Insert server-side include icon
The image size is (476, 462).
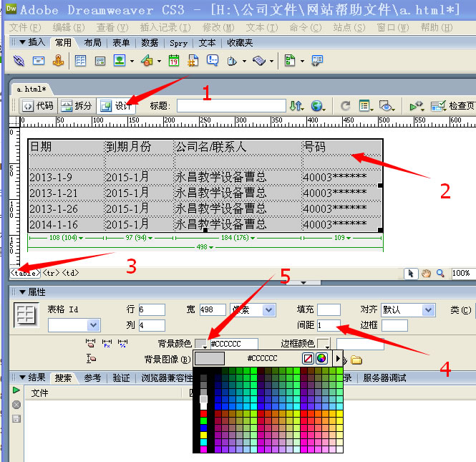(x=193, y=61)
